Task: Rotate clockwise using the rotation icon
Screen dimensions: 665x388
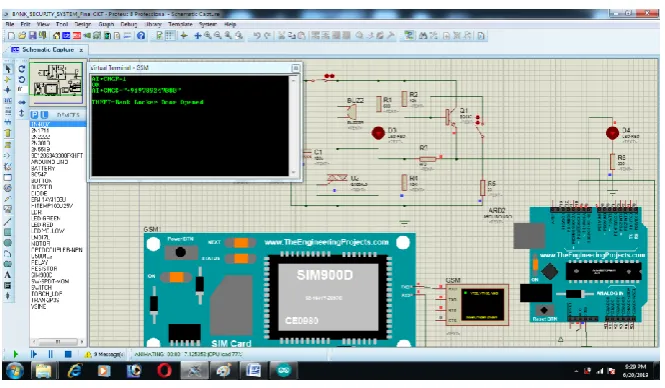Action: 22,69
